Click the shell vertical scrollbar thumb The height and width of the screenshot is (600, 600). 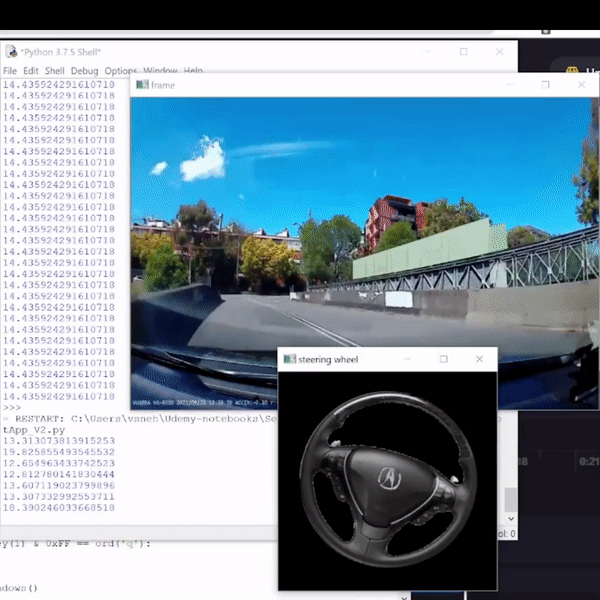click(x=511, y=498)
